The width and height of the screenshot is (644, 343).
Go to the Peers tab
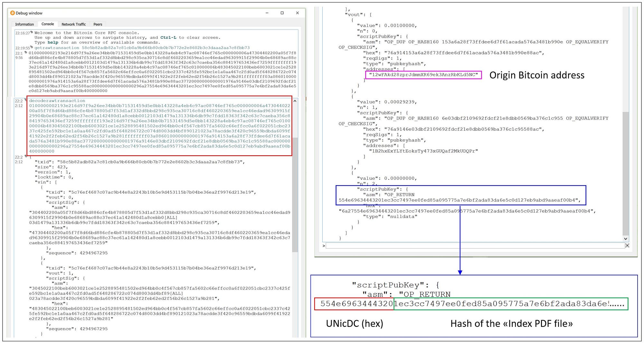tap(98, 24)
